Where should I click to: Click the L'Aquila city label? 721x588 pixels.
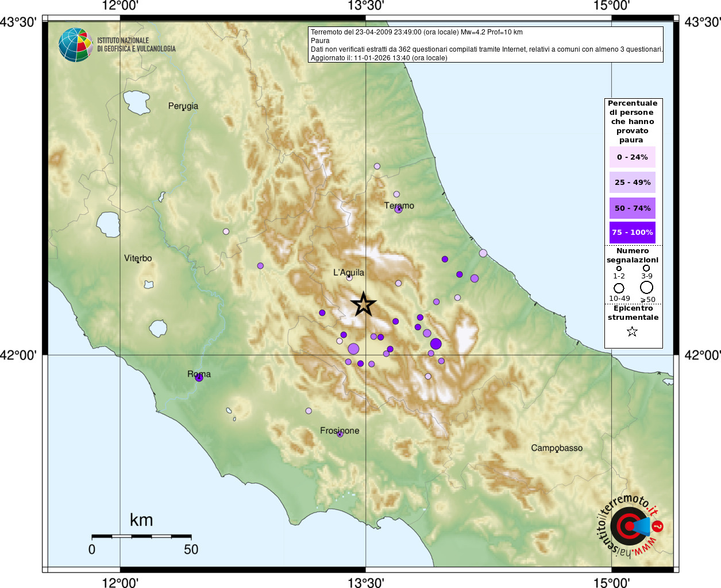tap(349, 273)
